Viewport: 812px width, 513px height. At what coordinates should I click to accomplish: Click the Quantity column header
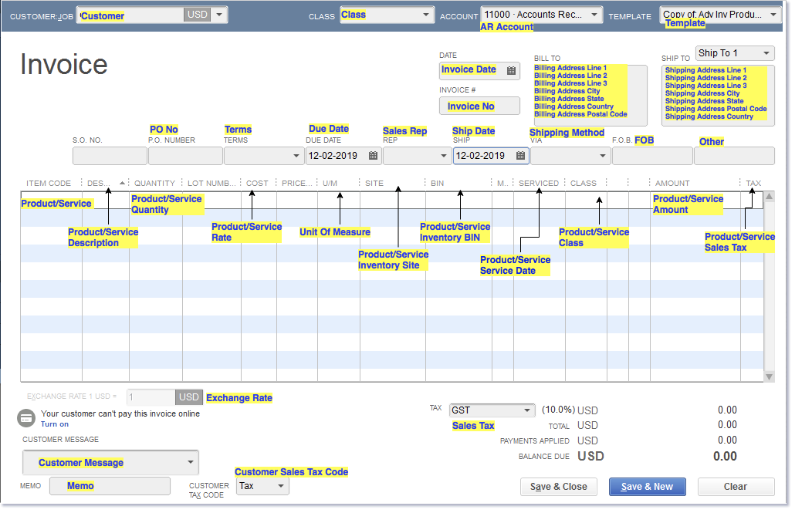pos(154,184)
